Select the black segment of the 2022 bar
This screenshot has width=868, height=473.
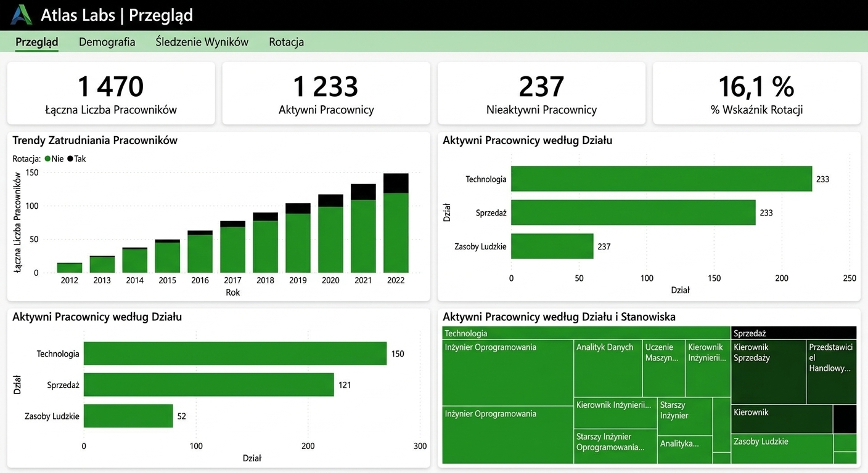point(396,184)
